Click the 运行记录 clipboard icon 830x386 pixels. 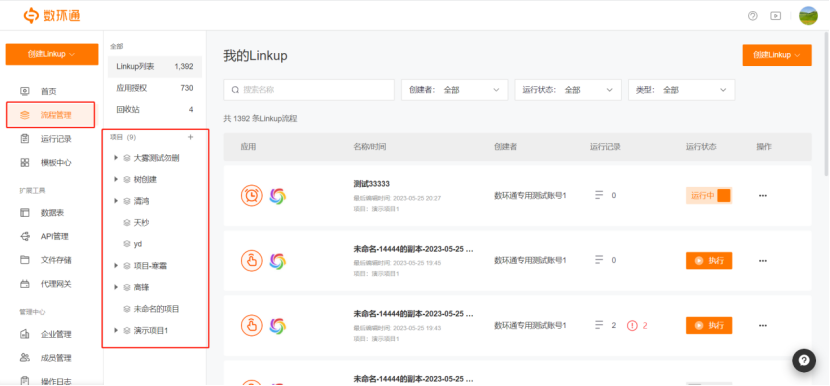pos(25,139)
